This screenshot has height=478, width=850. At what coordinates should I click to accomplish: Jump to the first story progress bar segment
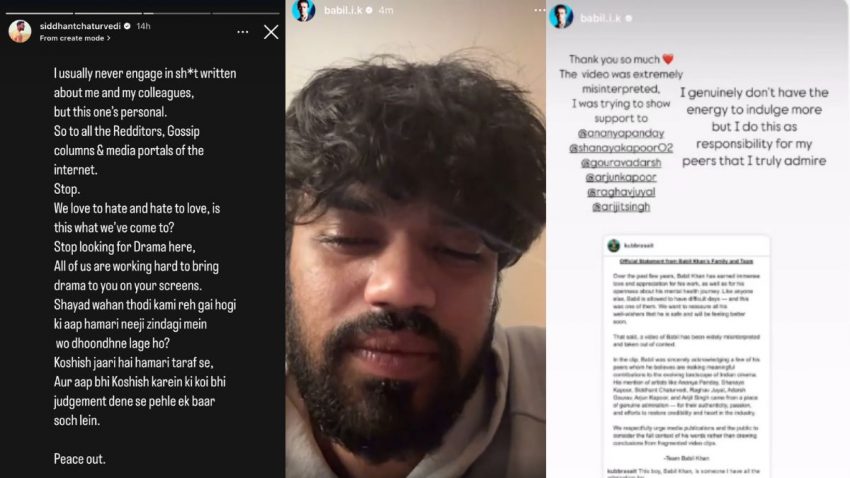click(x=39, y=12)
